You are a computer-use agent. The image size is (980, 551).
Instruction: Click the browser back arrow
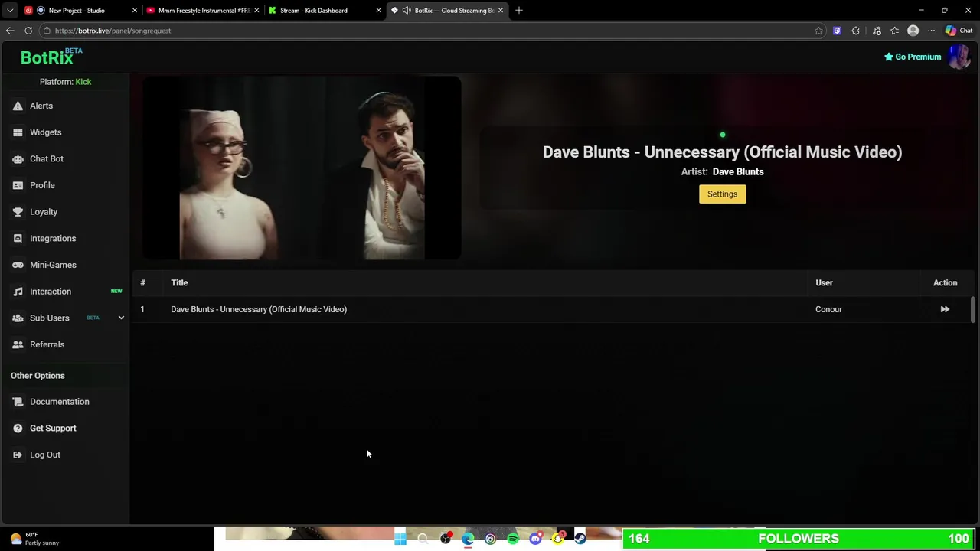pyautogui.click(x=10, y=31)
